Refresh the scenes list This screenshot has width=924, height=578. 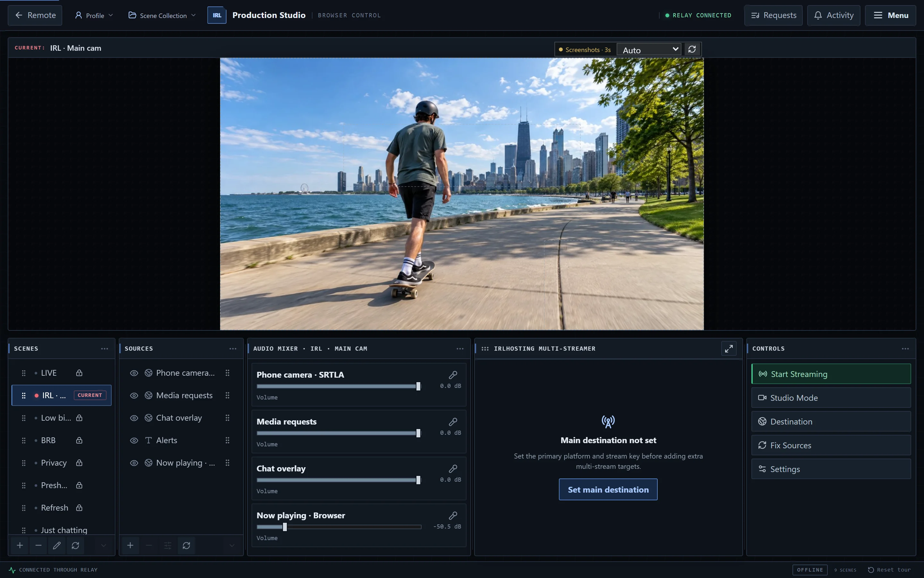(75, 545)
